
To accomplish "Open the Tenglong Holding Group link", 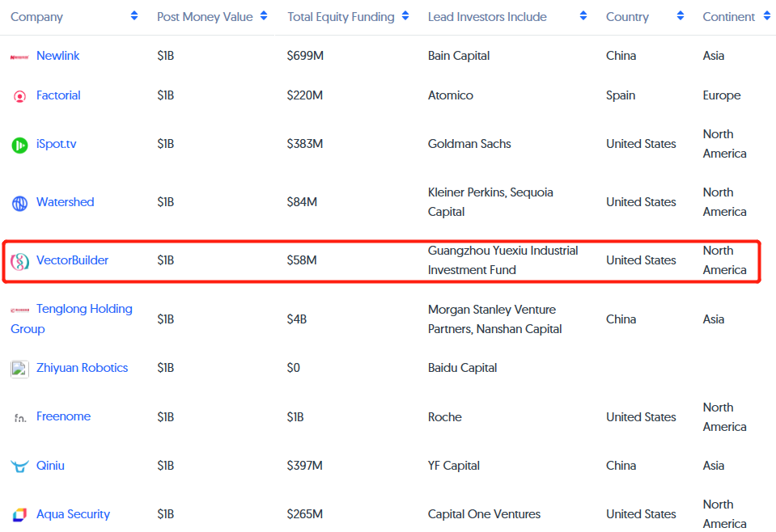I will [x=84, y=309].
